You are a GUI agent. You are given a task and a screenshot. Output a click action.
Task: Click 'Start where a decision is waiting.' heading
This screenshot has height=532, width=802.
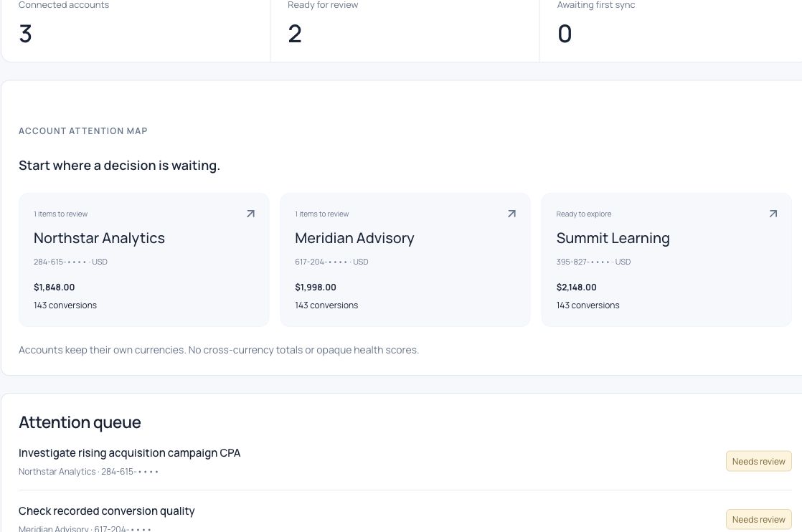pos(119,166)
